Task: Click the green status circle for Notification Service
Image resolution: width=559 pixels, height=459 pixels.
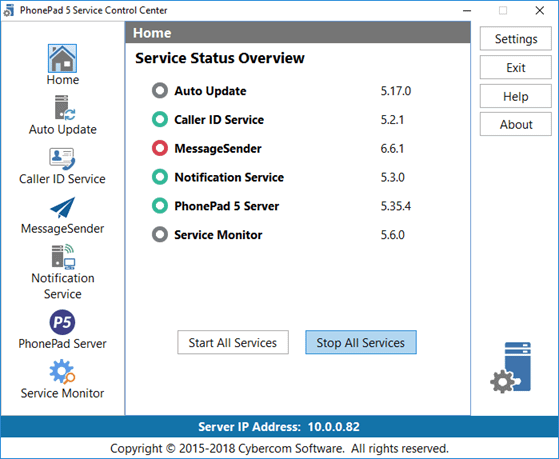Action: (x=160, y=177)
